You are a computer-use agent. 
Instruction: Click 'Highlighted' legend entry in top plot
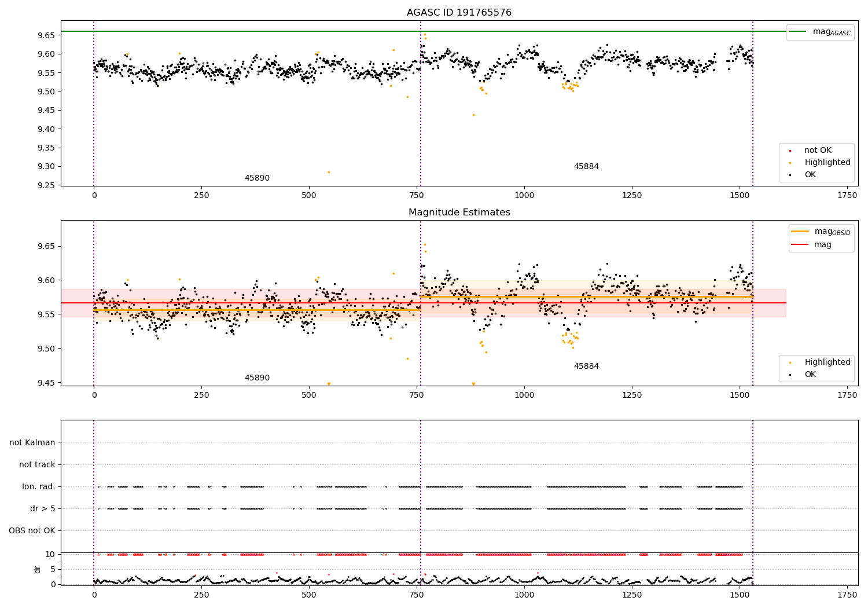pyautogui.click(x=827, y=163)
